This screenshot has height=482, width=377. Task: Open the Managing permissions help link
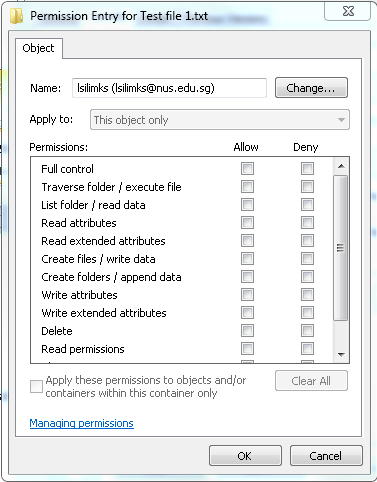(x=82, y=423)
